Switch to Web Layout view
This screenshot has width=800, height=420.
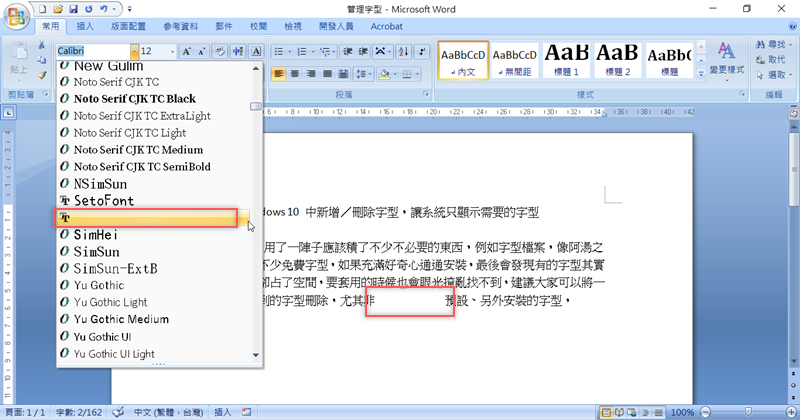coord(632,412)
